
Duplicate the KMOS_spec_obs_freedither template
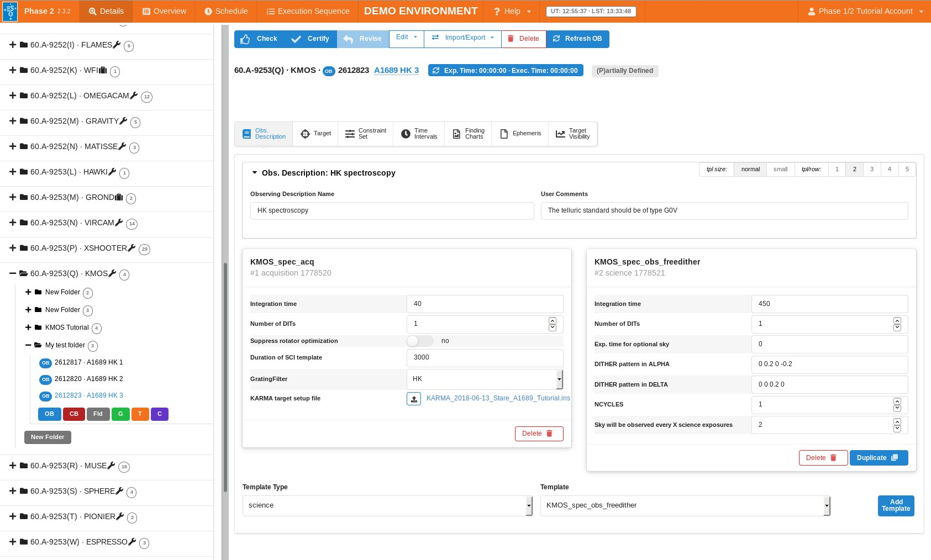878,458
